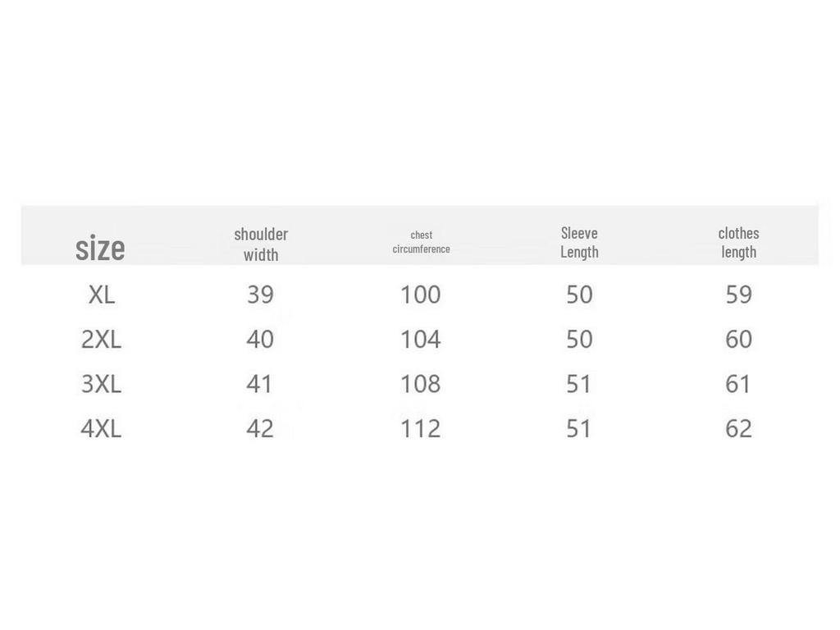
Task: Select the "Sleeve Length" column header
Action: point(579,242)
